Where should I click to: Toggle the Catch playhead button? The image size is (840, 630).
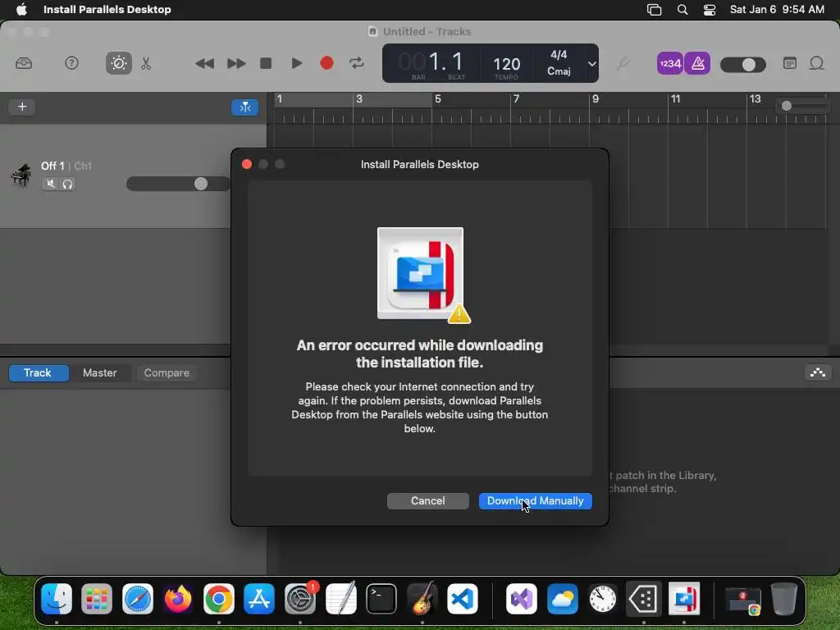244,107
